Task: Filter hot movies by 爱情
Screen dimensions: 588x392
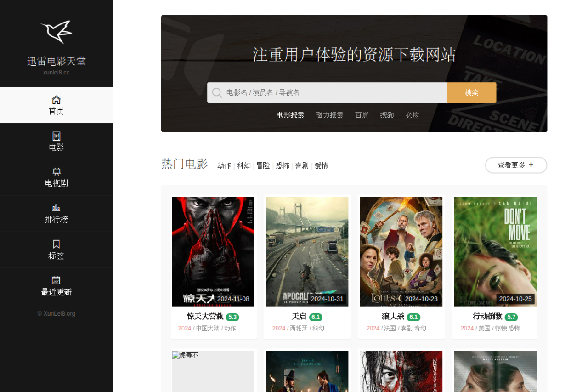Action: point(321,165)
